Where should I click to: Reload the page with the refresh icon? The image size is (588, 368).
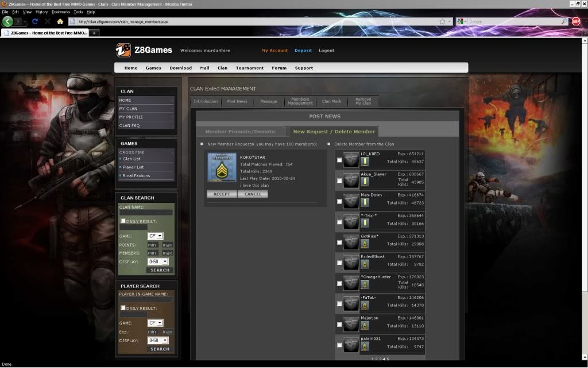click(35, 21)
